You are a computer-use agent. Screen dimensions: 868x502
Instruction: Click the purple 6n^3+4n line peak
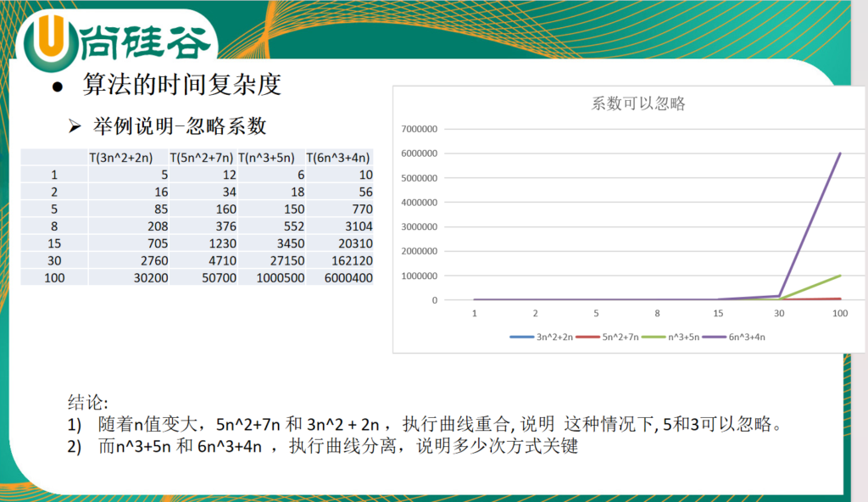click(840, 153)
